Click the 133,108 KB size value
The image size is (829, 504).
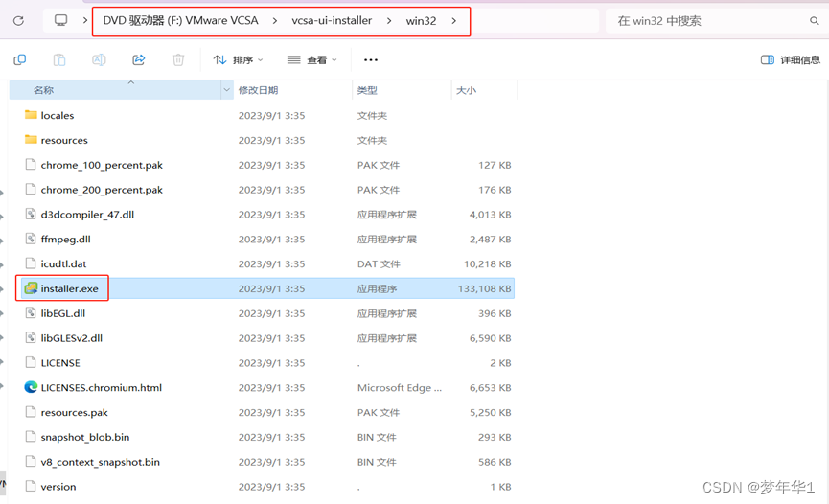click(484, 288)
